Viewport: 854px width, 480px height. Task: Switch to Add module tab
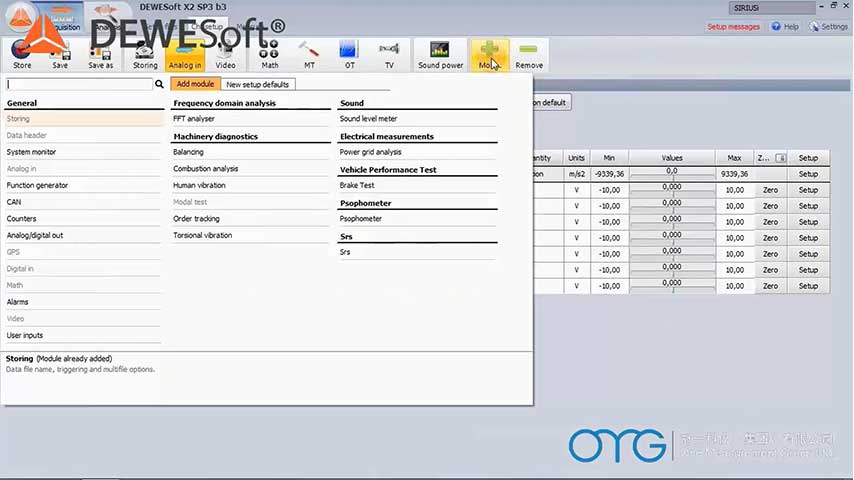tap(195, 84)
